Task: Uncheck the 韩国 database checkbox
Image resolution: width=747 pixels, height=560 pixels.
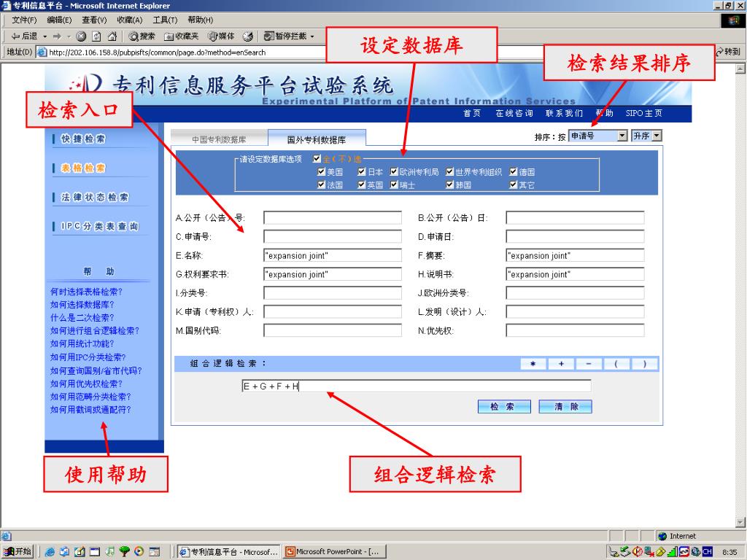Action: click(449, 184)
